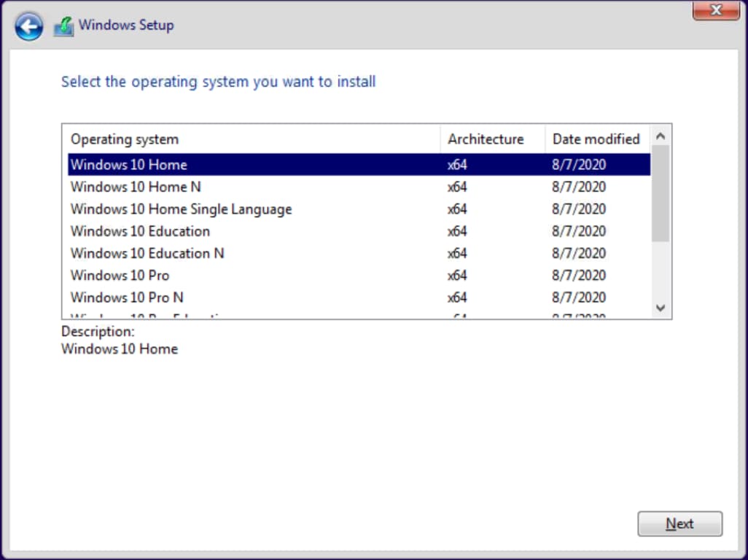Click the Windows Setup title bar icon

pos(63,27)
